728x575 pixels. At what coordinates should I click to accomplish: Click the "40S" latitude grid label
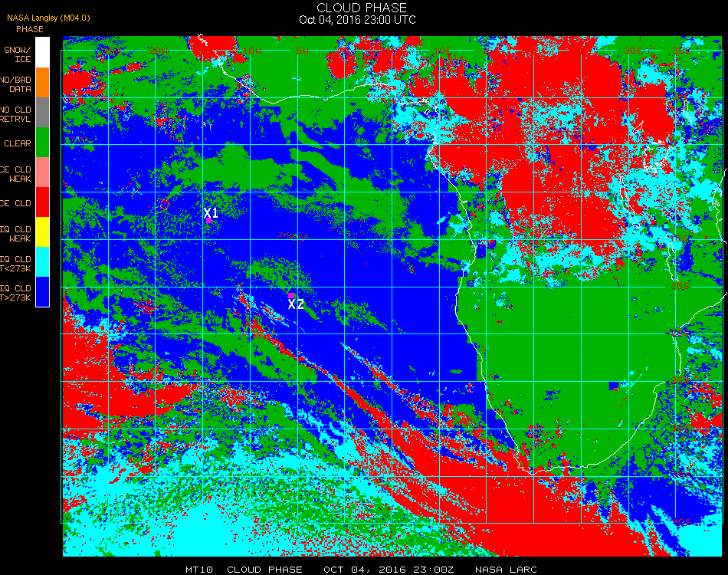[x=681, y=523]
